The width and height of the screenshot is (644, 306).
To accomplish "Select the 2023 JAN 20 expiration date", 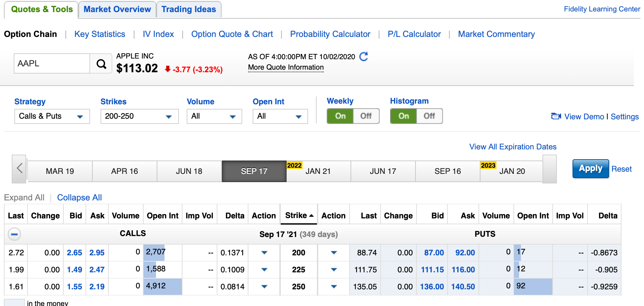I will (512, 171).
